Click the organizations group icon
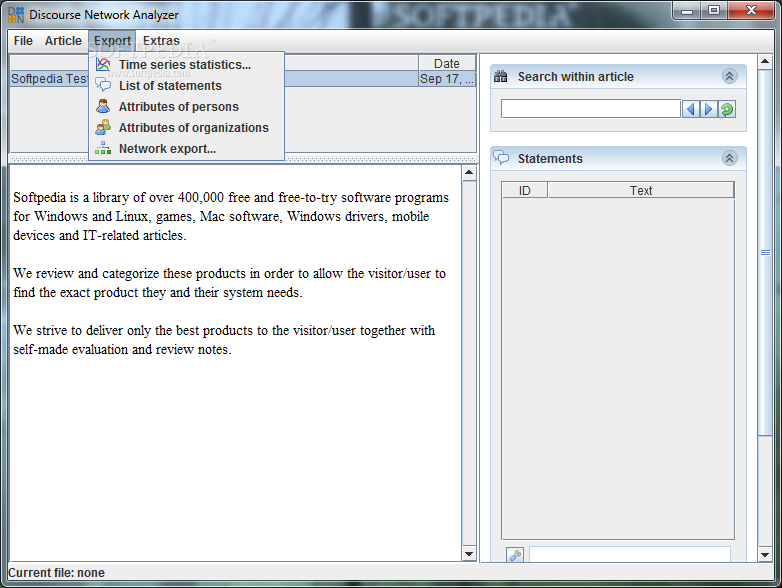The height and width of the screenshot is (588, 782). coord(103,127)
